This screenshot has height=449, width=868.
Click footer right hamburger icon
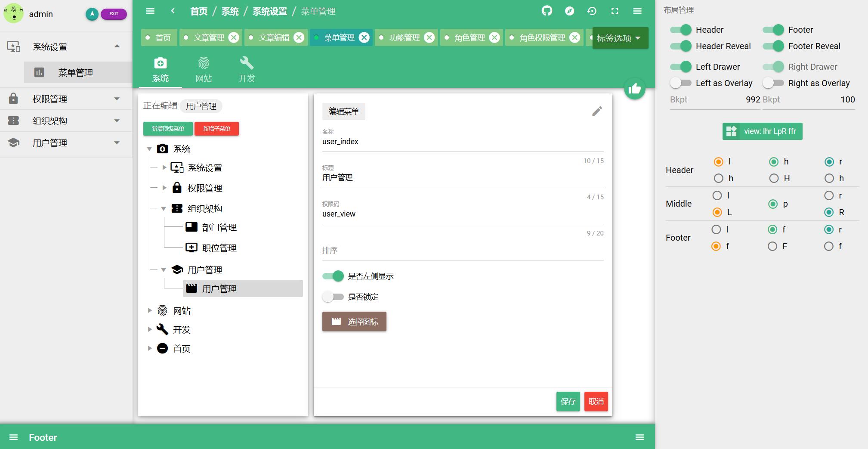pos(639,437)
